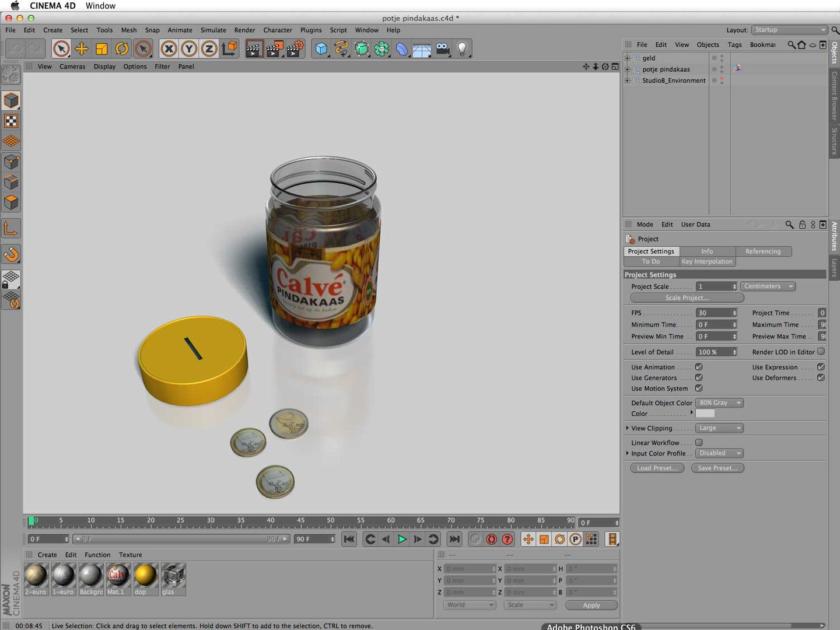
Task: Switch to Texture mode
Action: [x=11, y=121]
